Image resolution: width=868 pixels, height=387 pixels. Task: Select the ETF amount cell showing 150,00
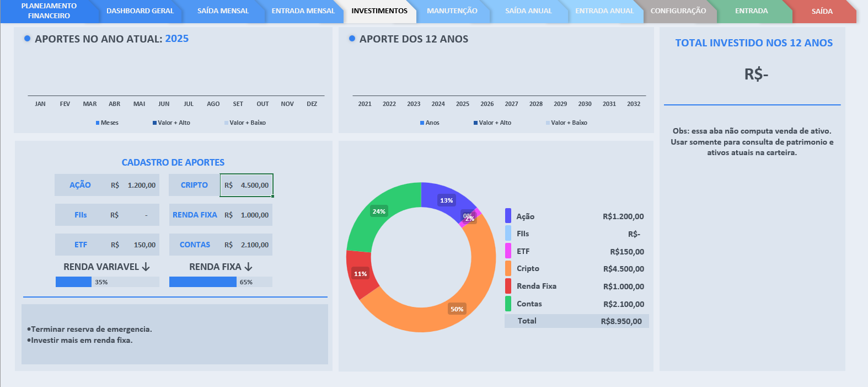tap(133, 245)
